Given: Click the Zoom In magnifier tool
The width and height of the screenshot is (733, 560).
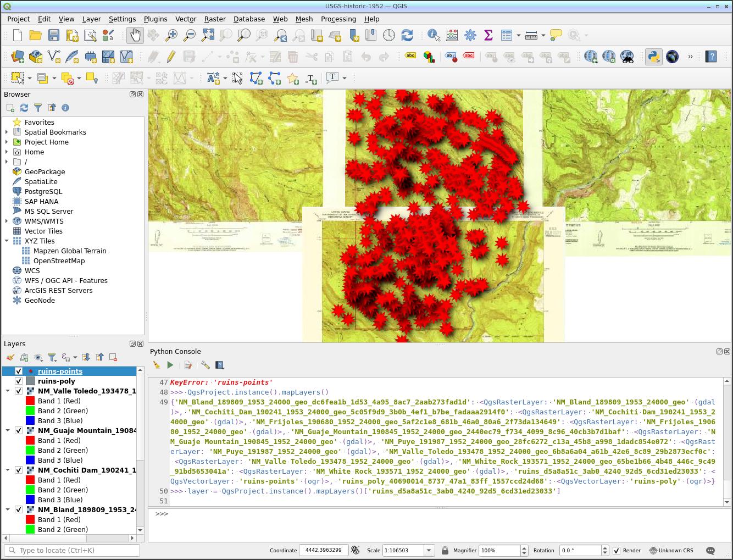Looking at the screenshot, I should pyautogui.click(x=171, y=35).
